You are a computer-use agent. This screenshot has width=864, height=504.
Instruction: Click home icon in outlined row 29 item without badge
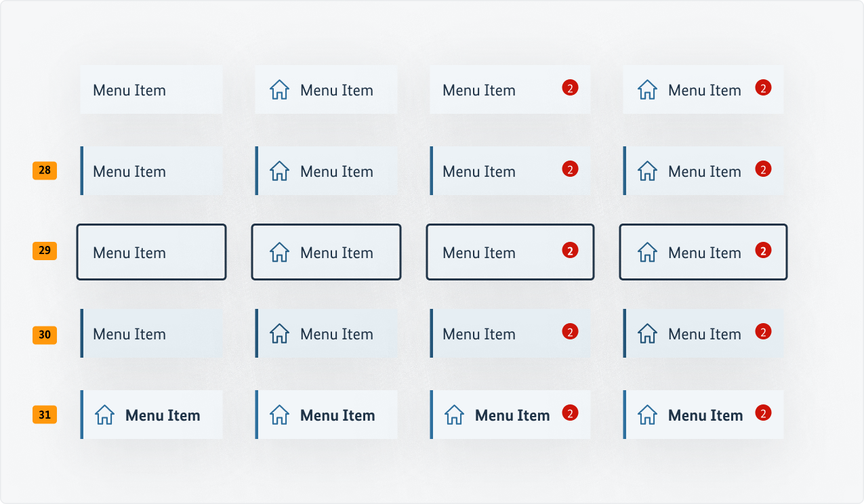click(279, 253)
